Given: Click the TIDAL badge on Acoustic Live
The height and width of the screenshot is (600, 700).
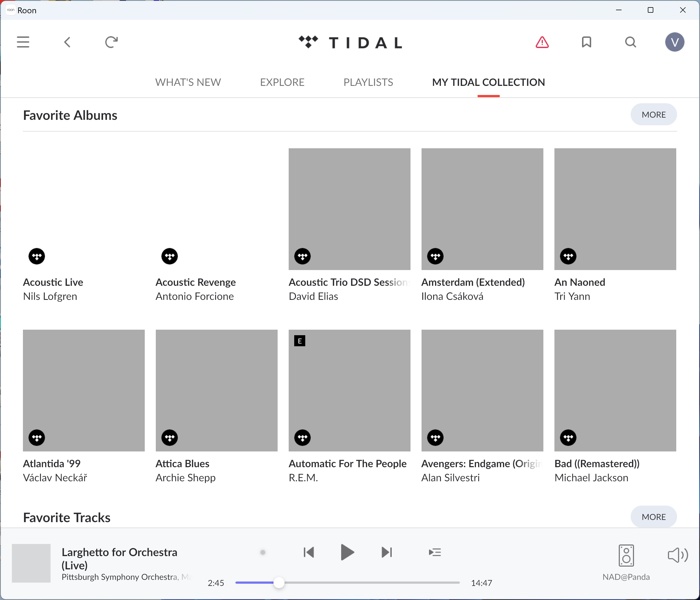Looking at the screenshot, I should pyautogui.click(x=37, y=256).
